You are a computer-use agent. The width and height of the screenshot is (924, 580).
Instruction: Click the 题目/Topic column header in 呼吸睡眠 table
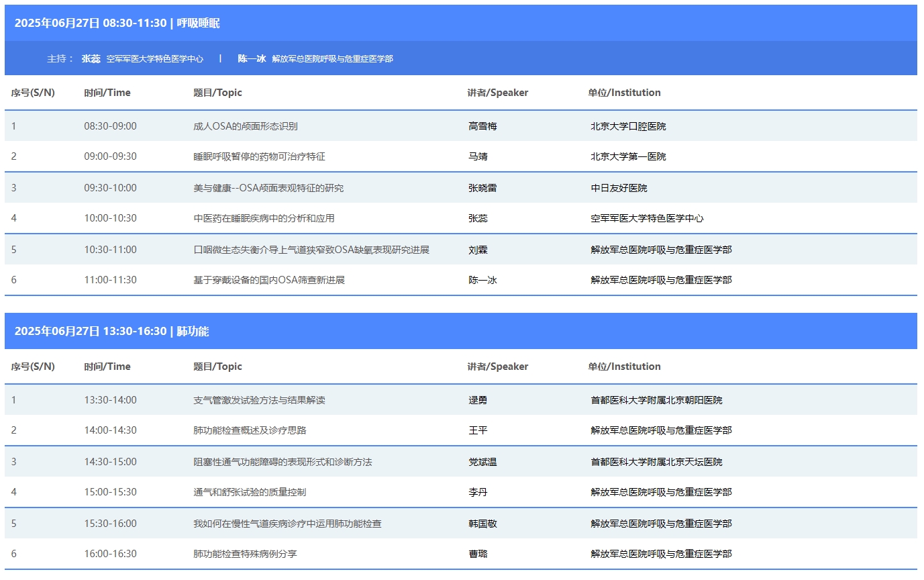(217, 93)
